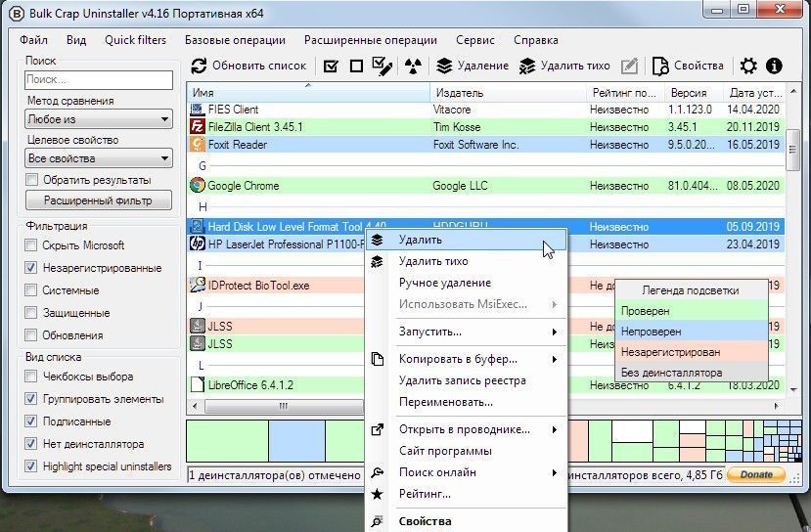Open the Целевое свойство dropdown
The image size is (811, 532).
(99, 158)
